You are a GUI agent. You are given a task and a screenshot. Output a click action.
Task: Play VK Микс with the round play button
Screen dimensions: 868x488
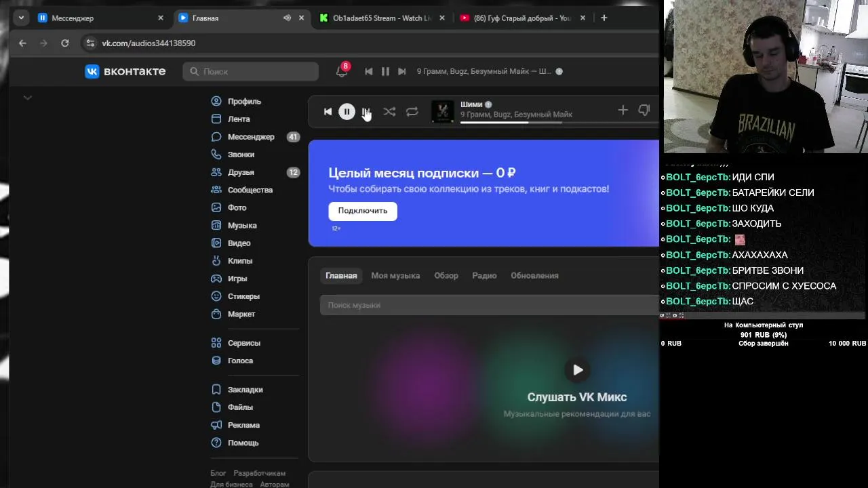(x=578, y=370)
